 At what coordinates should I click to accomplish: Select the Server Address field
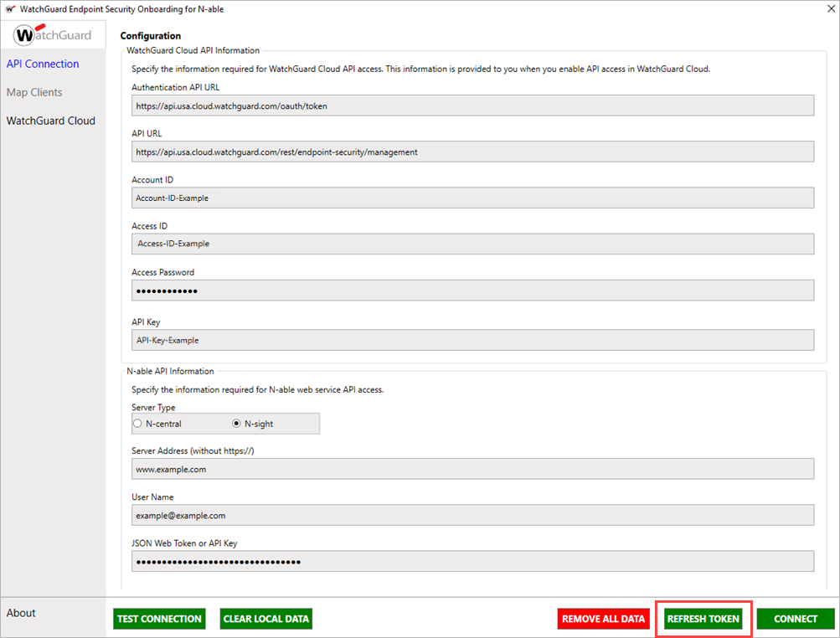472,468
